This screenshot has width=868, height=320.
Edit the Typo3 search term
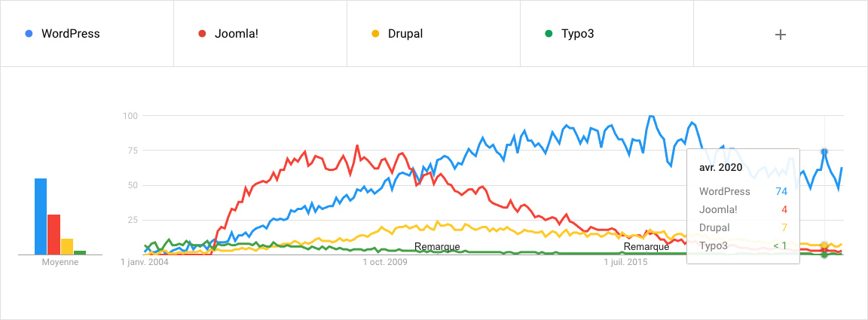click(577, 34)
